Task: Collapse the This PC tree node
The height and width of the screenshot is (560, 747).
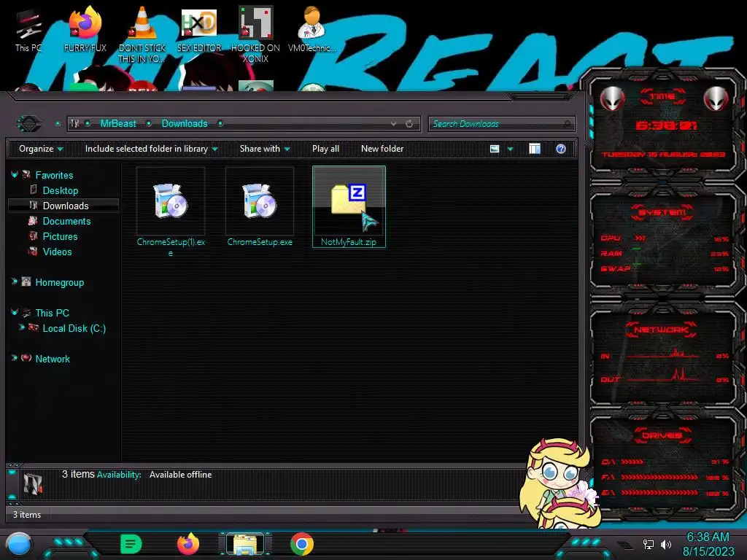Action: (15, 312)
